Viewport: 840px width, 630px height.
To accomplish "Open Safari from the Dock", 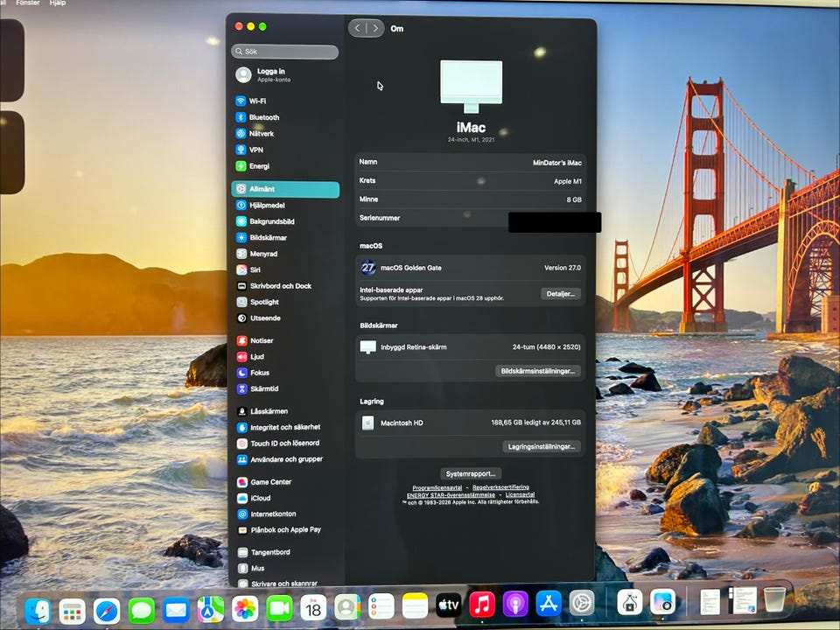I will click(x=107, y=611).
